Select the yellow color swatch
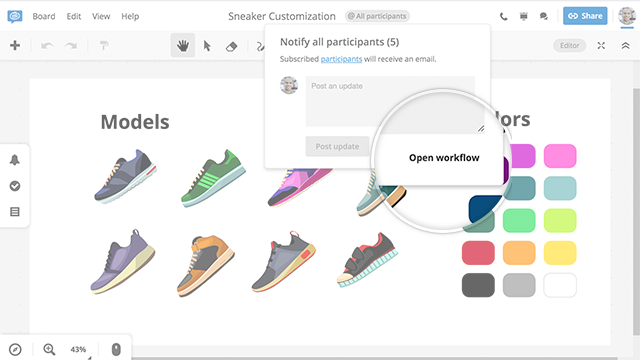The image size is (640, 360). click(x=560, y=253)
